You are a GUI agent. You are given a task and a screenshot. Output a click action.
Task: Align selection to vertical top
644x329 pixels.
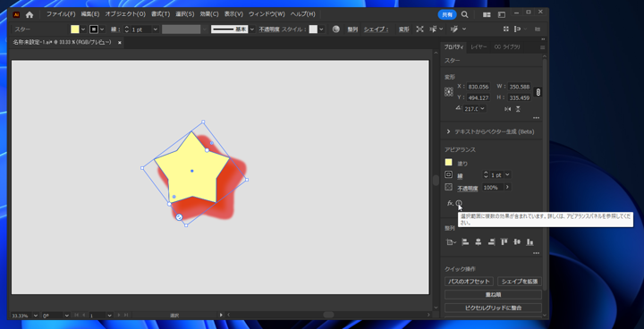[504, 242]
